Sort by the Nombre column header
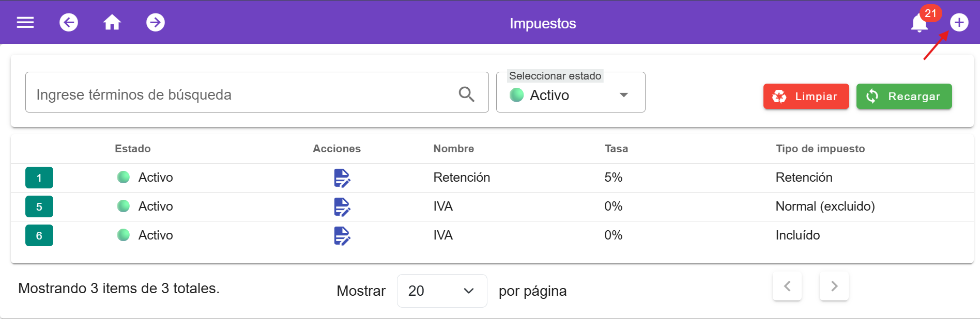 click(x=453, y=149)
